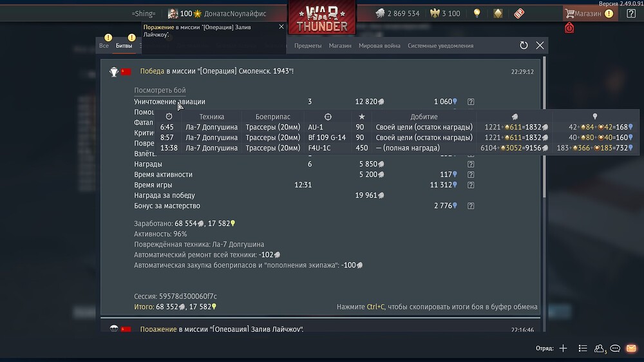Dismiss the Поражение notification popup

pos(281,26)
